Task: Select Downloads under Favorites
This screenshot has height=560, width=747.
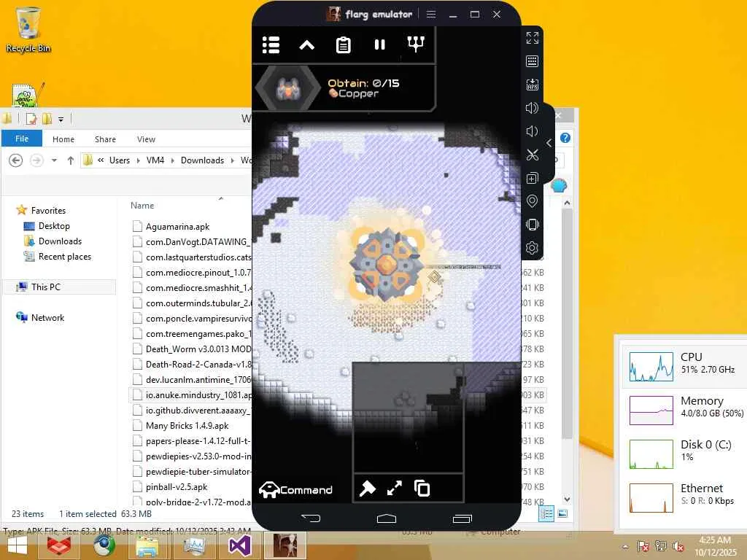Action: 60,241
